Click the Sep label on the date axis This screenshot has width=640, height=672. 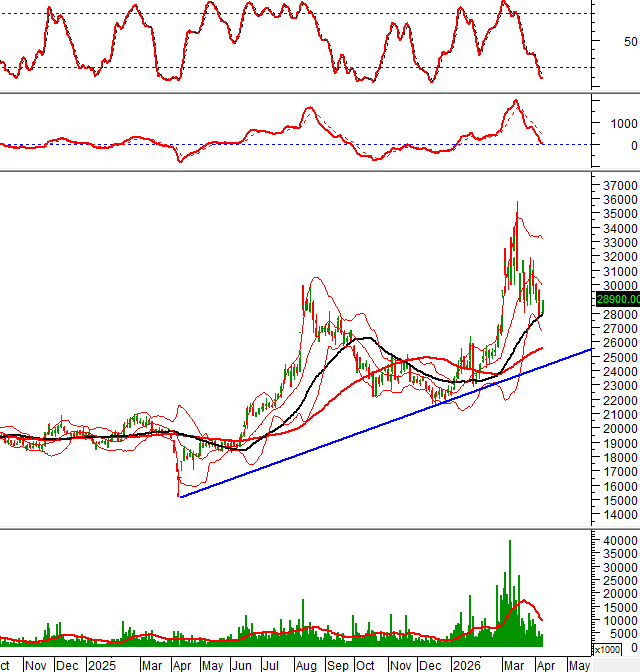pos(336,664)
